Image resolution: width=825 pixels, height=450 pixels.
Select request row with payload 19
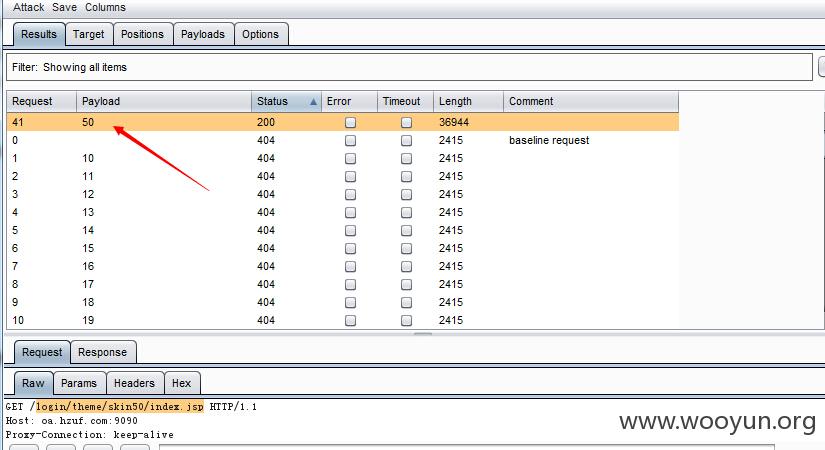pos(343,320)
